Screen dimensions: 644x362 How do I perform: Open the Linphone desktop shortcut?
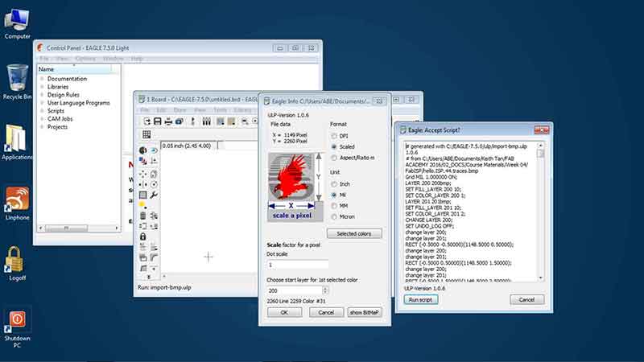[17, 204]
